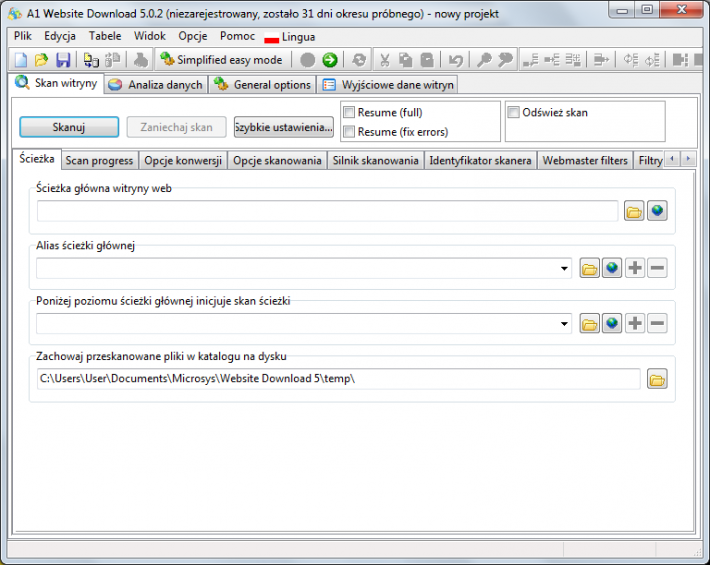Image resolution: width=710 pixels, height=565 pixels.
Task: Switch to the Analiza danych tab
Action: pos(156,85)
